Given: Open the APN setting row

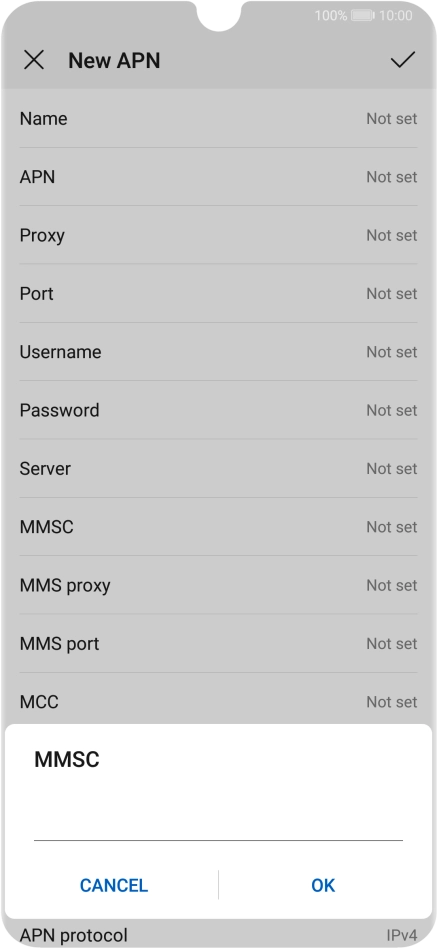Looking at the screenshot, I should click(218, 177).
